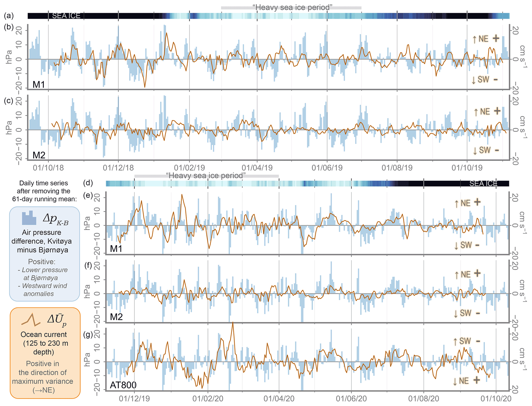This screenshot has height=406, width=532.
Task: Click the minus sign in panel (f)
Action: pos(478,313)
